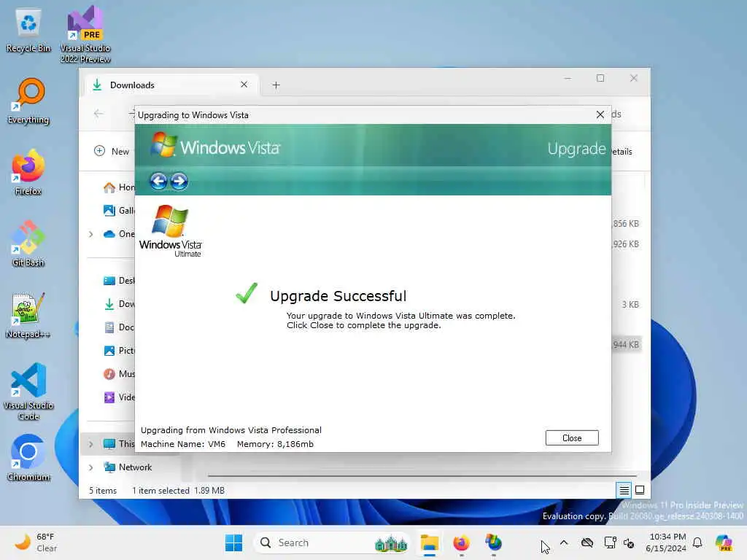Select Pictures in Explorer sidebar

pos(119,351)
